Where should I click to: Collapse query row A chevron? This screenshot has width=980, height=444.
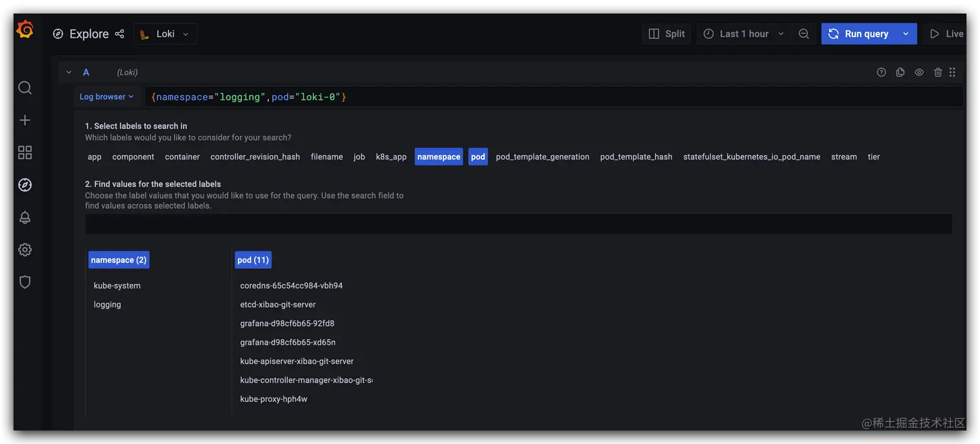pyautogui.click(x=69, y=73)
